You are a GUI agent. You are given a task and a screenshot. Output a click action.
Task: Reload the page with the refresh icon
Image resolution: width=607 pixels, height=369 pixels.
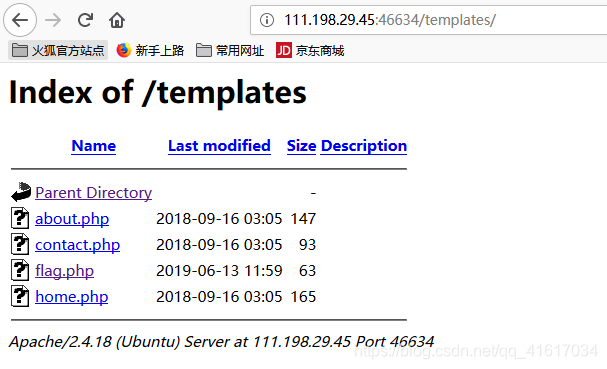(85, 20)
